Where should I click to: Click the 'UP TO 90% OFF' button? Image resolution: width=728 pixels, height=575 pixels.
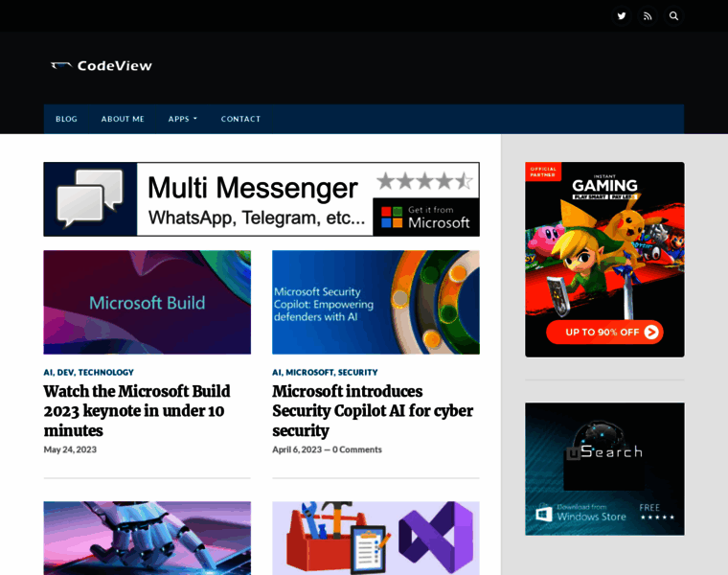click(x=604, y=333)
